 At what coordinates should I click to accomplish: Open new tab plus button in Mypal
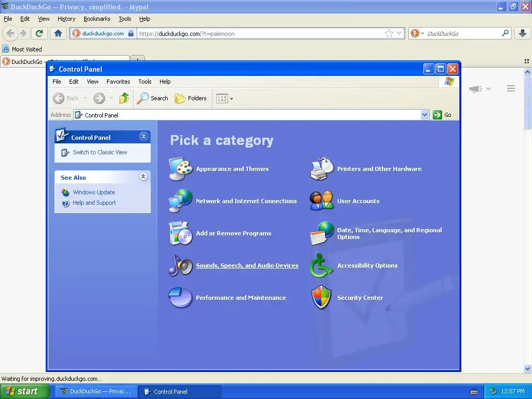137,59
